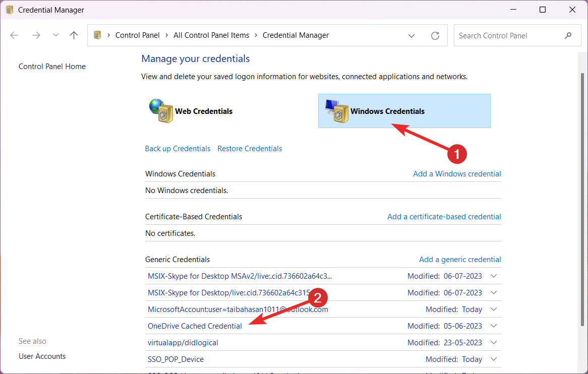588x374 pixels.
Task: Open the address bar history dropdown
Action: (411, 35)
